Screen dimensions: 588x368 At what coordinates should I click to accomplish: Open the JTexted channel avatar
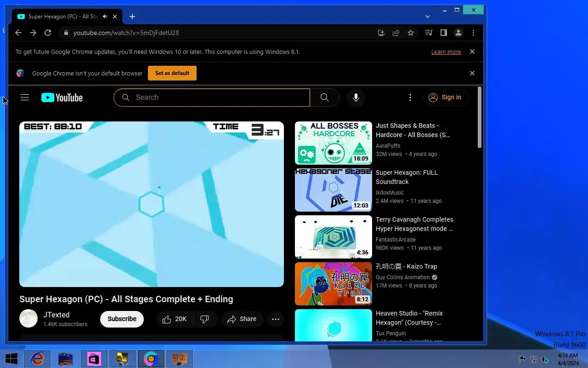click(x=28, y=319)
